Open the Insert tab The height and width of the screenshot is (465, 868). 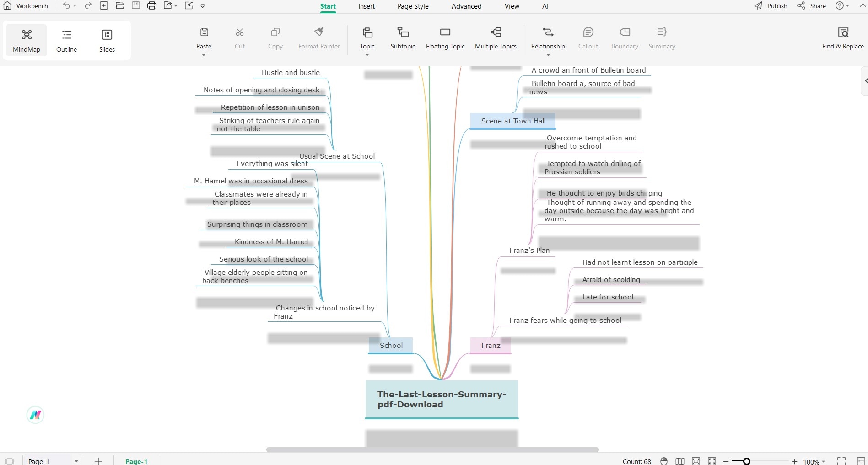point(367,6)
